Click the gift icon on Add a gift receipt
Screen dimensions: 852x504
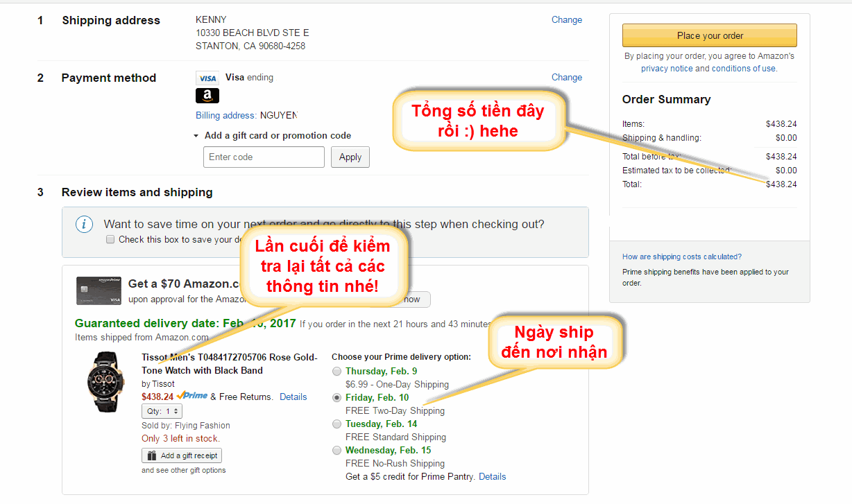(x=151, y=455)
